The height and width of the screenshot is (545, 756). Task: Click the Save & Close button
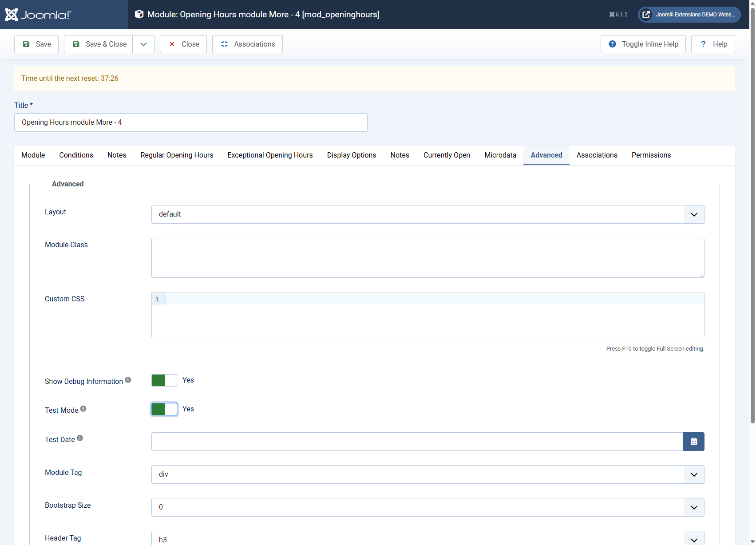pos(99,44)
